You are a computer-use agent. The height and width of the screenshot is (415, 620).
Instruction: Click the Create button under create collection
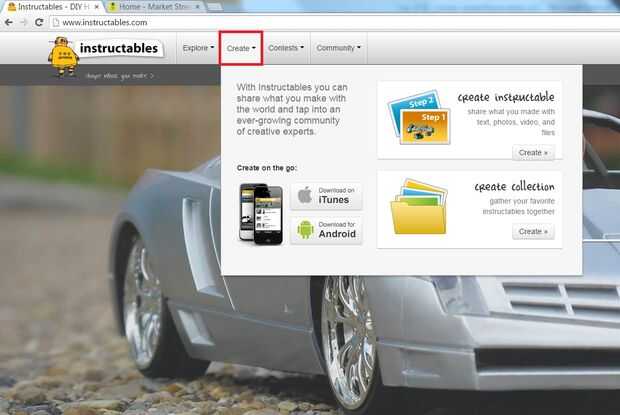pos(533,232)
